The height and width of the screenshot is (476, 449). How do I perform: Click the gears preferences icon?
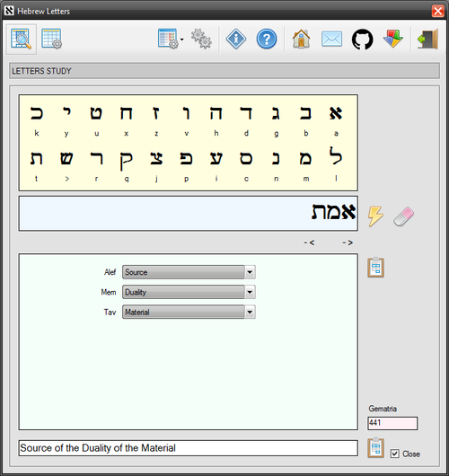coord(201,39)
